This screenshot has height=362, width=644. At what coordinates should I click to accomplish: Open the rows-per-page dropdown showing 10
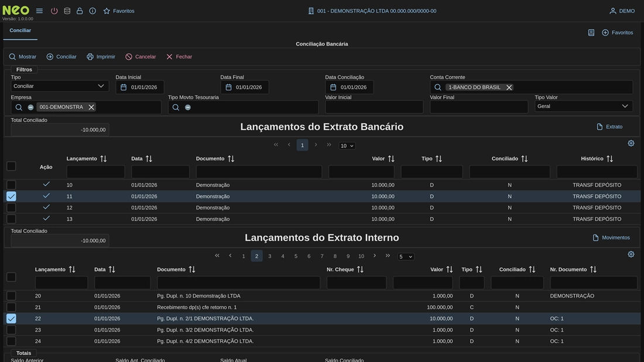pyautogui.click(x=347, y=146)
